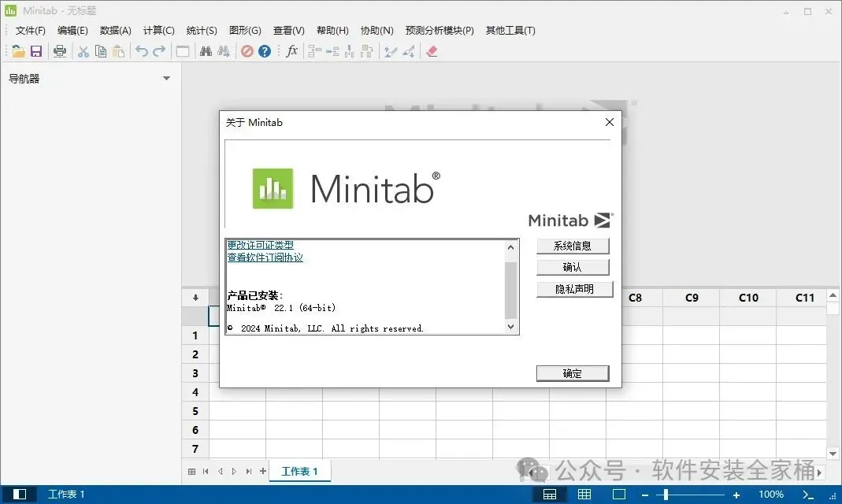Open the 帮助(H) menu
Viewport: 842px width, 504px height.
(332, 31)
